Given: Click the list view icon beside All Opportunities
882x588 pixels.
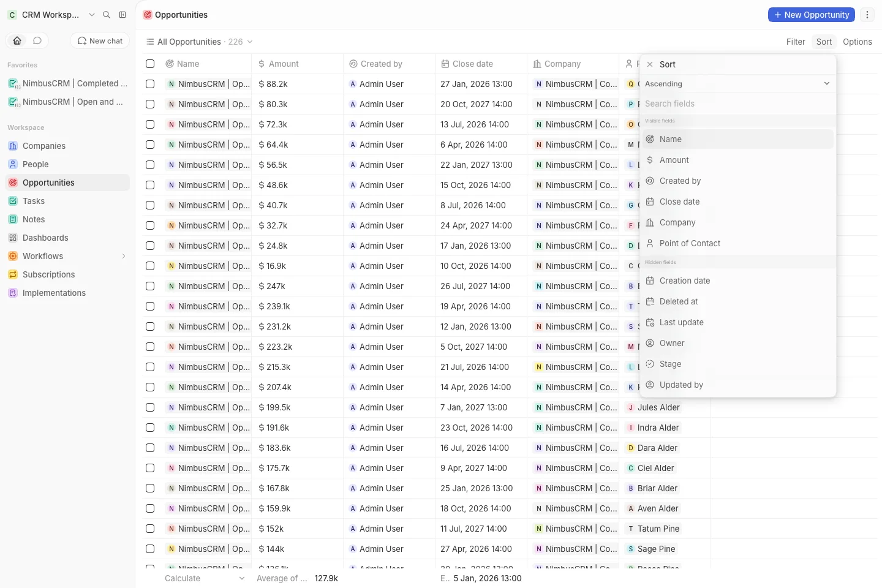Looking at the screenshot, I should click(x=150, y=42).
